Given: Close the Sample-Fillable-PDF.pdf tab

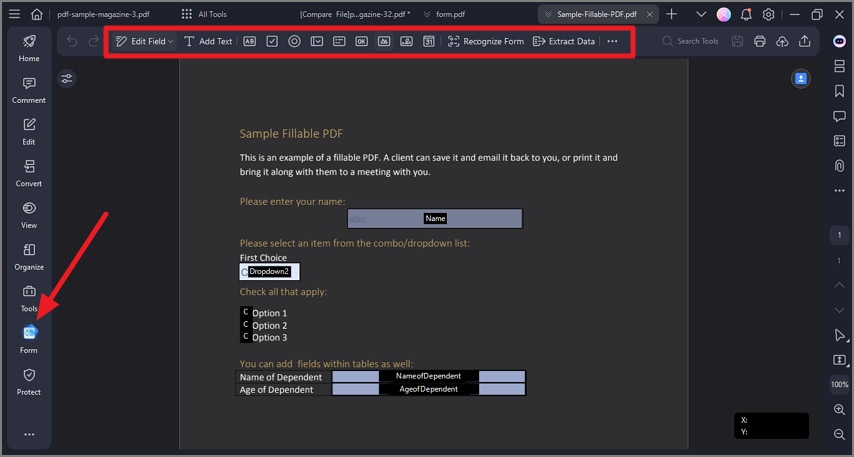Looking at the screenshot, I should pos(650,15).
